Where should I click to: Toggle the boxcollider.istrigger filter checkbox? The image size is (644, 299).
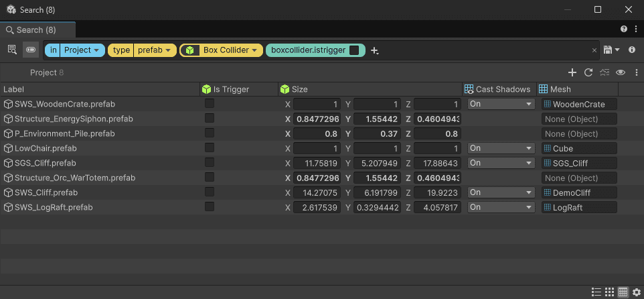(354, 50)
